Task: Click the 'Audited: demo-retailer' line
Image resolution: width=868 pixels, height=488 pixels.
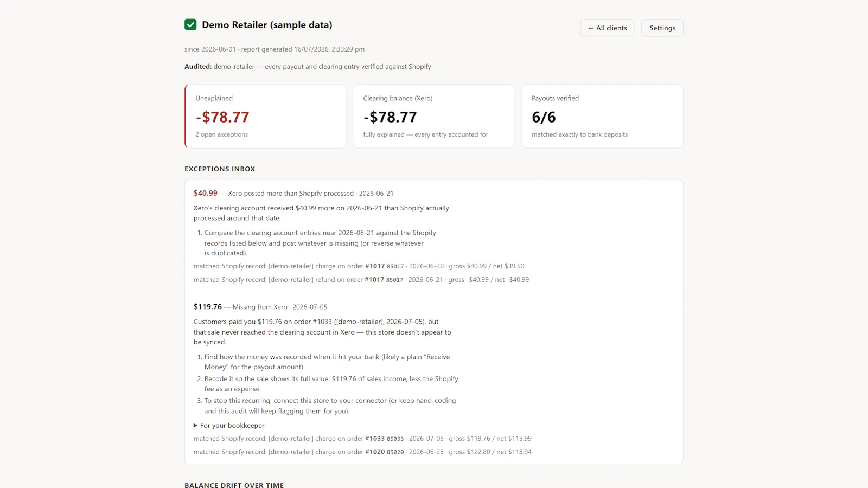Action: tap(308, 67)
